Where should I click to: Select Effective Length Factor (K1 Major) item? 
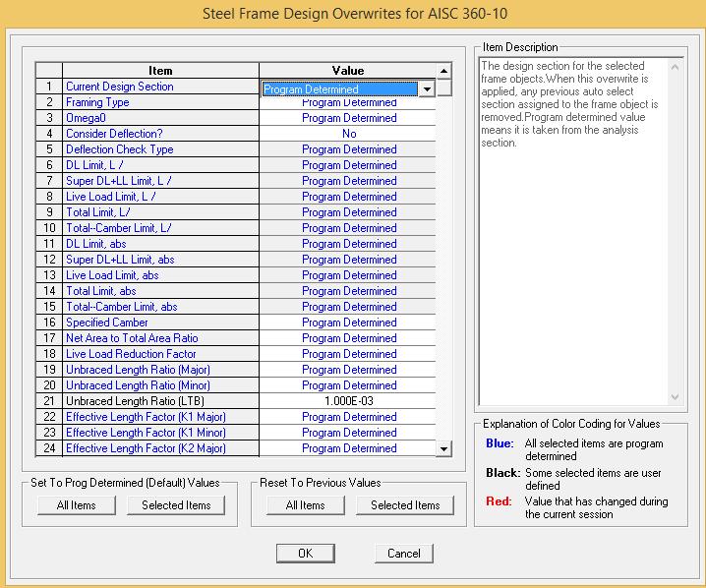click(160, 417)
